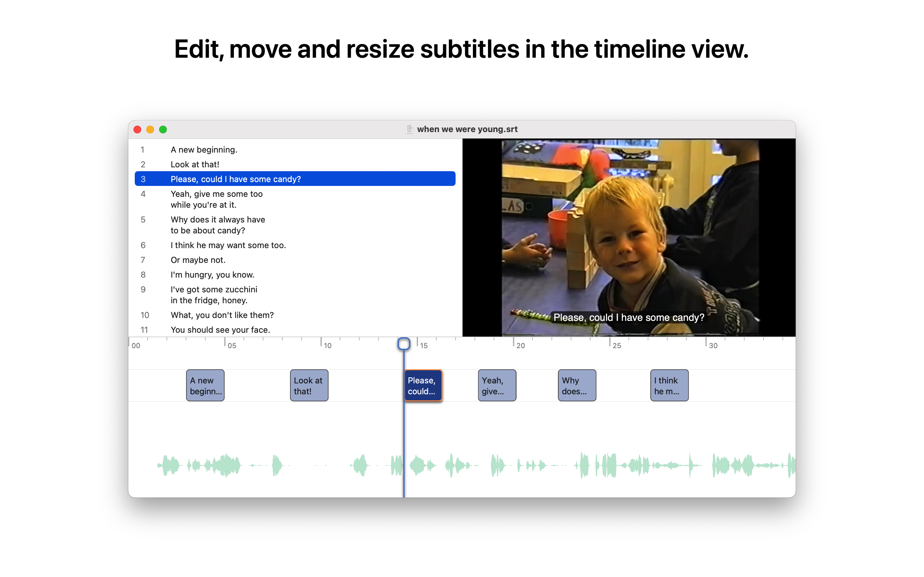Click the red close window button
This screenshot has width=924, height=577.
[137, 130]
